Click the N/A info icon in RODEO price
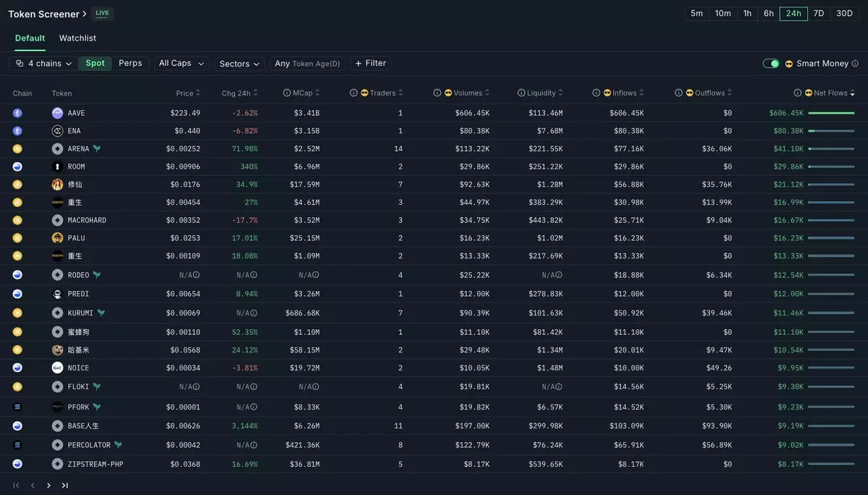This screenshot has width=868, height=495. coord(196,275)
